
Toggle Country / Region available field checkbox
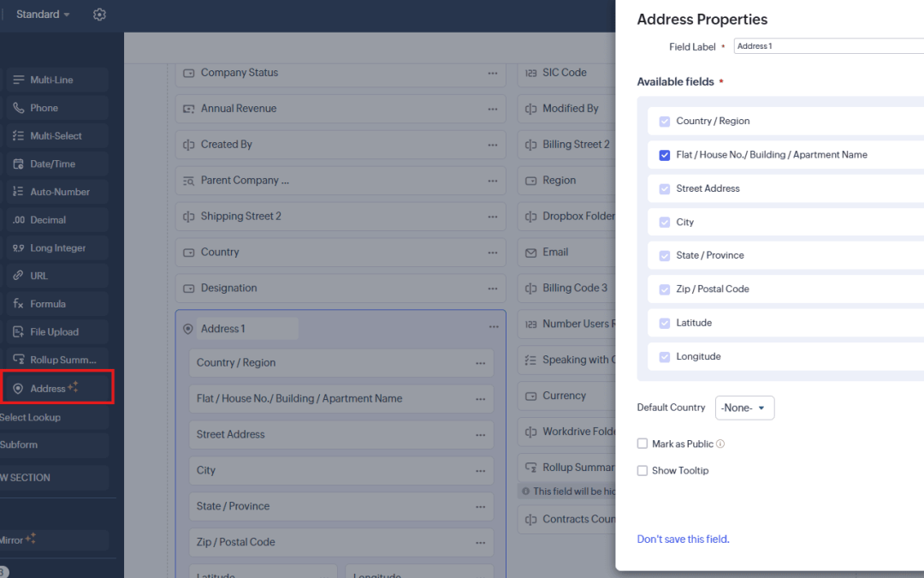click(665, 122)
